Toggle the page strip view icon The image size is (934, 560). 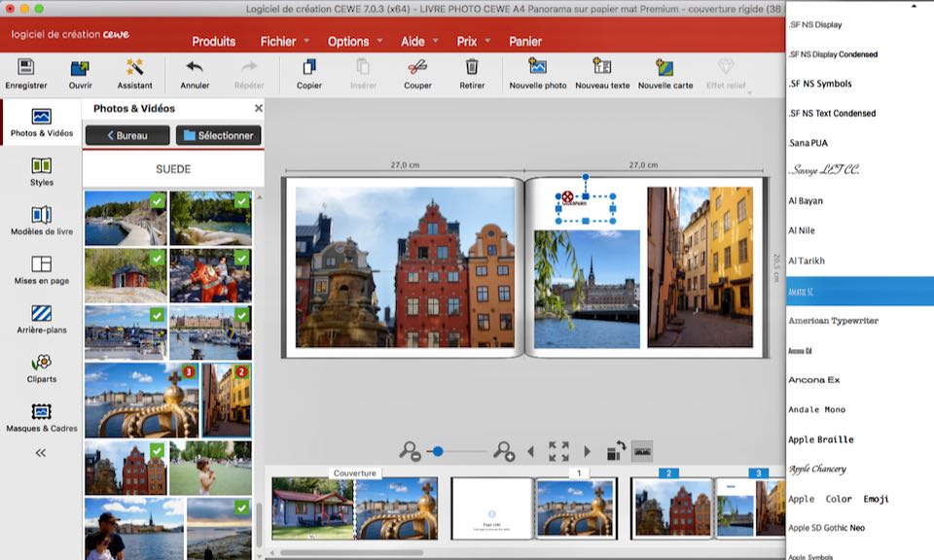point(642,451)
